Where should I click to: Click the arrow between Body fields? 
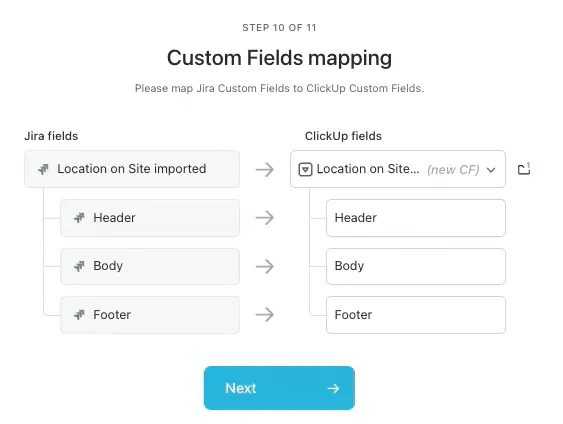coord(265,266)
